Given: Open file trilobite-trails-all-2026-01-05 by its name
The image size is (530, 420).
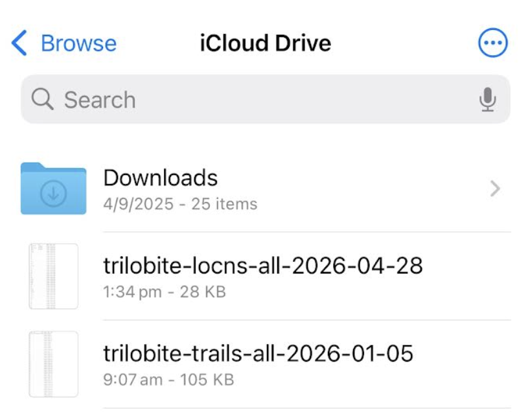Looking at the screenshot, I should tap(258, 353).
